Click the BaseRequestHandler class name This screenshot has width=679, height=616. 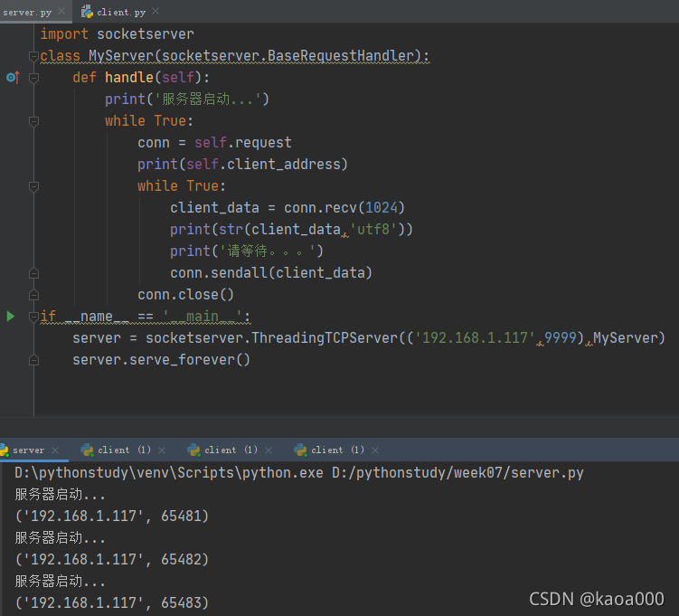point(341,55)
